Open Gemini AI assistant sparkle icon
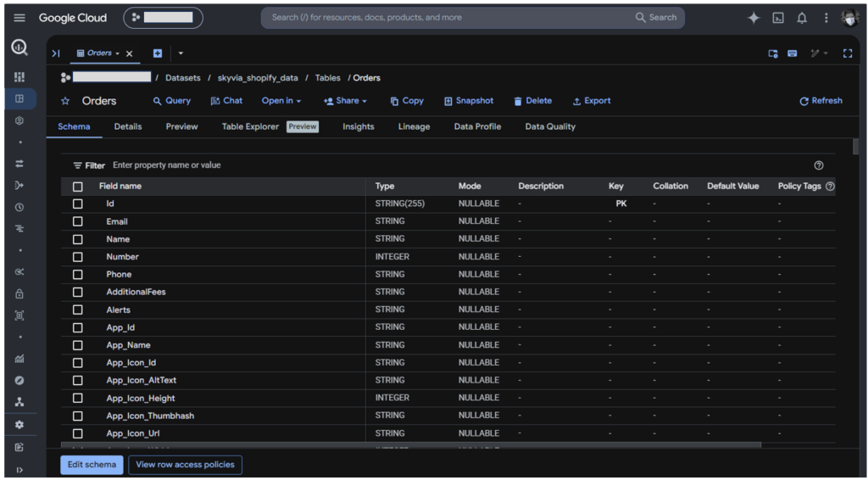This screenshot has height=480, width=868. pyautogui.click(x=754, y=18)
